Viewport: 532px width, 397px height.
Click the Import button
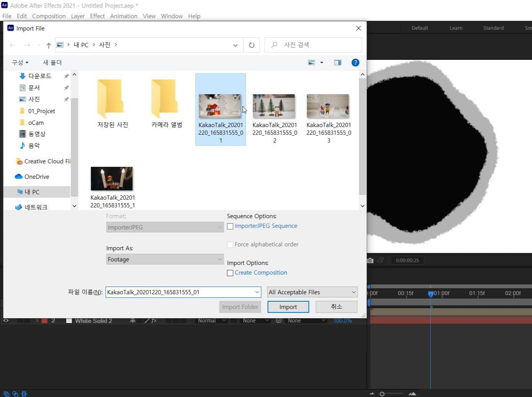point(288,307)
